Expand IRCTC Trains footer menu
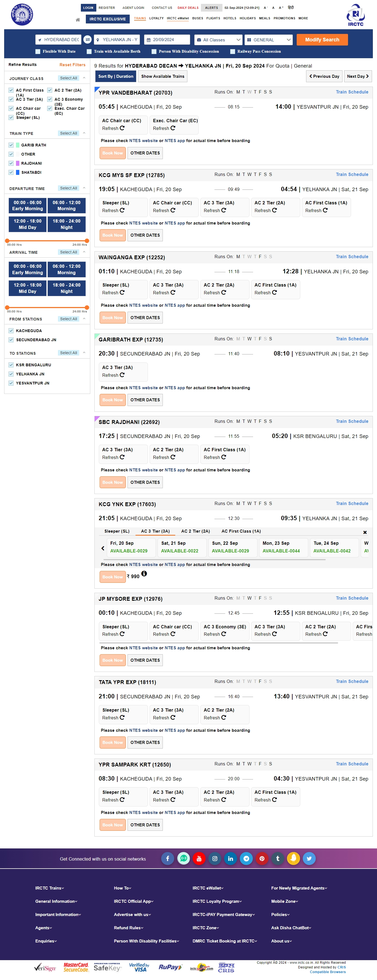 [49, 888]
